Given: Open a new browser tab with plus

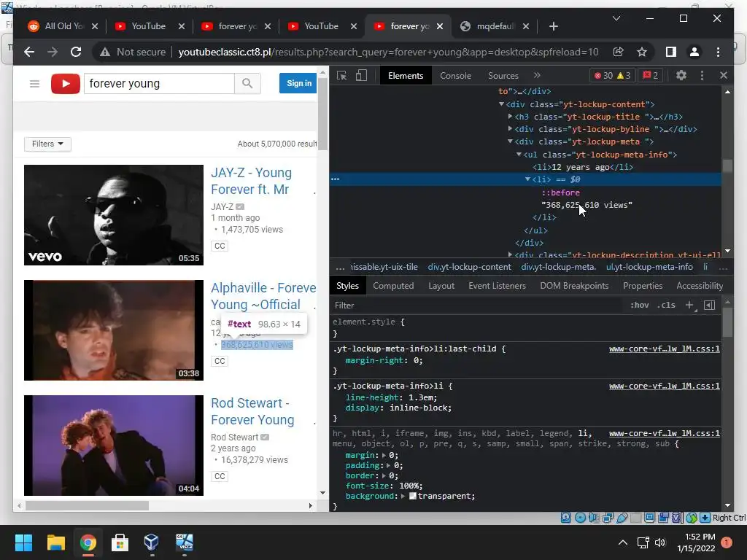Looking at the screenshot, I should (553, 26).
